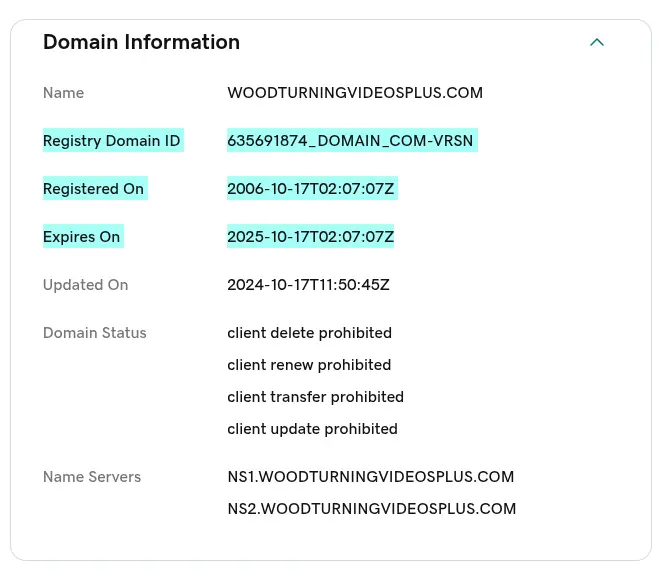Click the Domain Status label
The image size is (663, 573).
95,333
